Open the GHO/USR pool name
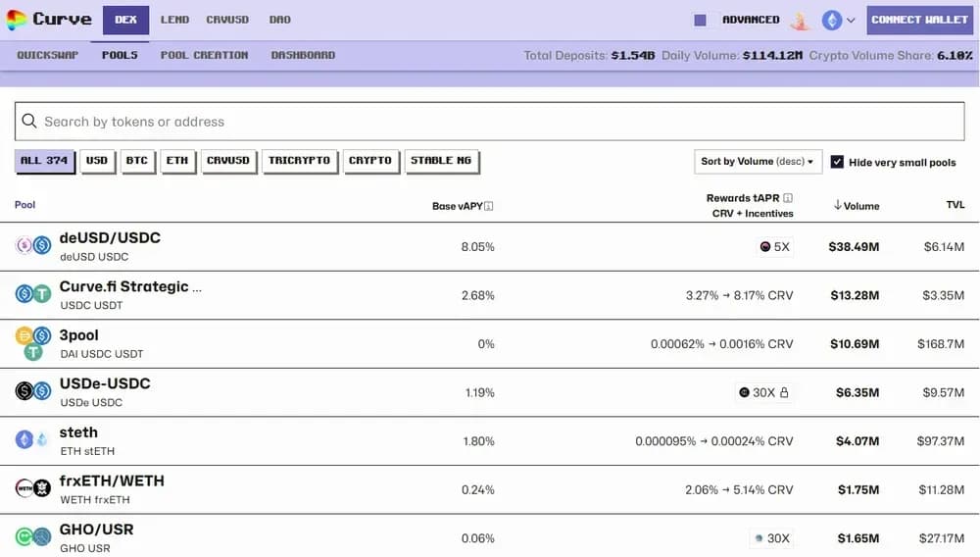This screenshot has width=980, height=557. 96,530
